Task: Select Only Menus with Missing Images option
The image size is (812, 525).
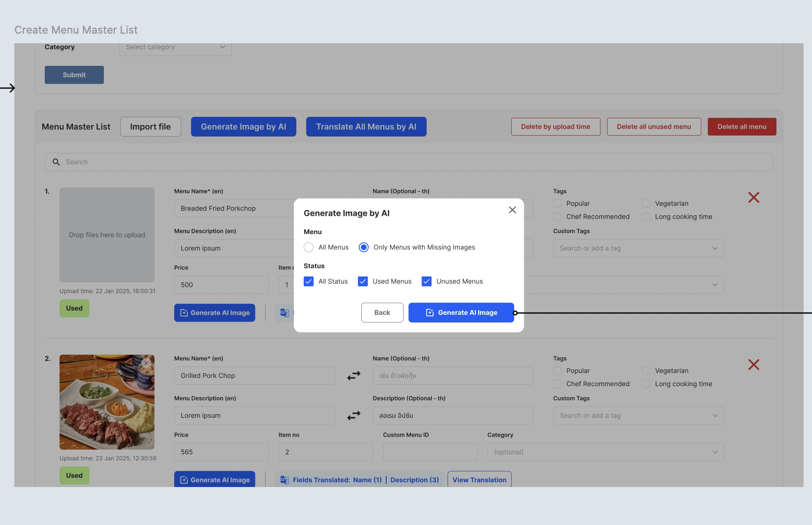Action: click(364, 248)
